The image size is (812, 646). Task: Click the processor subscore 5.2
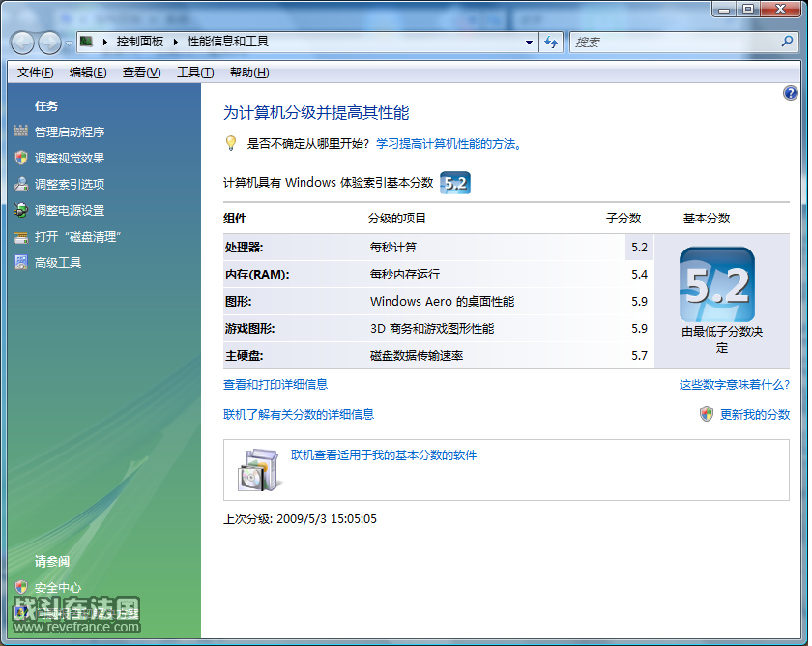click(639, 248)
